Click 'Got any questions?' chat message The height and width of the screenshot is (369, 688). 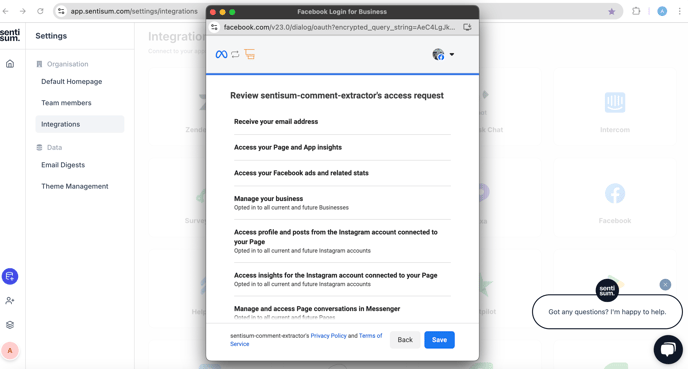pyautogui.click(x=607, y=312)
